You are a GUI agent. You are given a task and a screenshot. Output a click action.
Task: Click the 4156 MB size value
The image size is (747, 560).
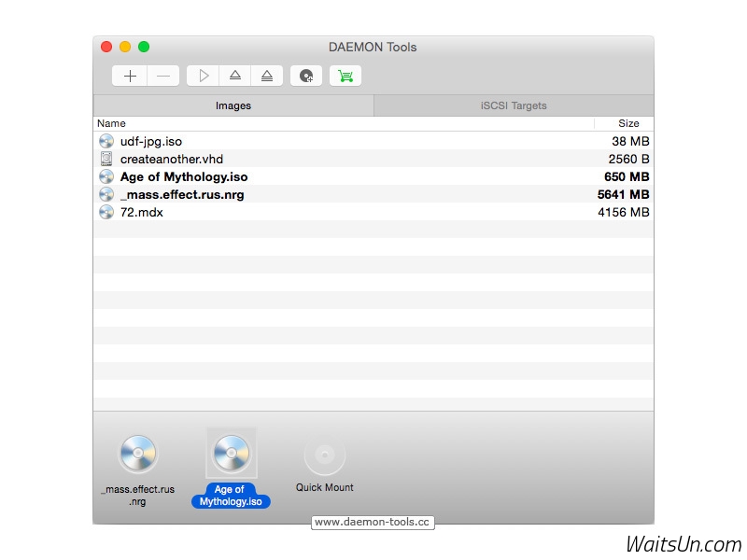624,212
